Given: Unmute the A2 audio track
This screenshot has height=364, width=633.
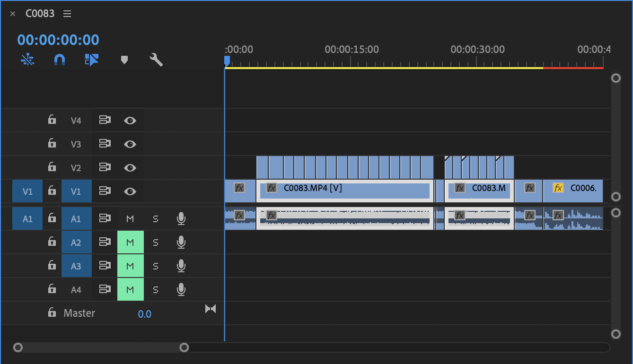Looking at the screenshot, I should 130,243.
